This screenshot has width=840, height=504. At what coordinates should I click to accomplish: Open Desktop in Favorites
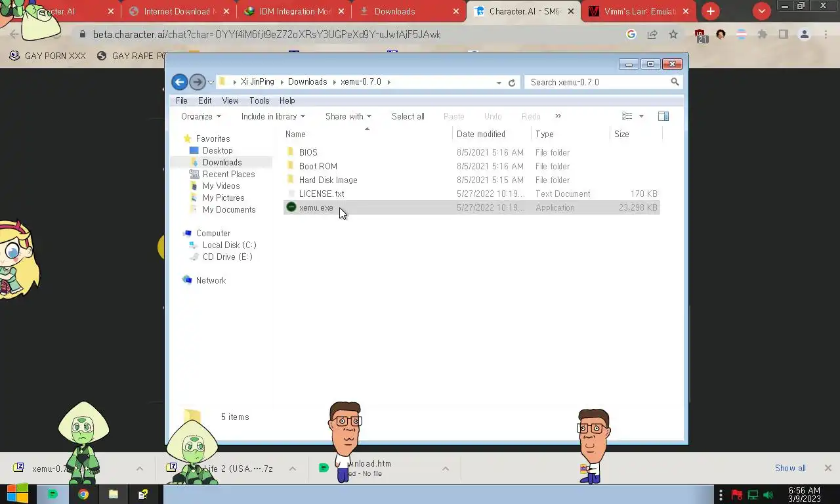[x=217, y=150]
